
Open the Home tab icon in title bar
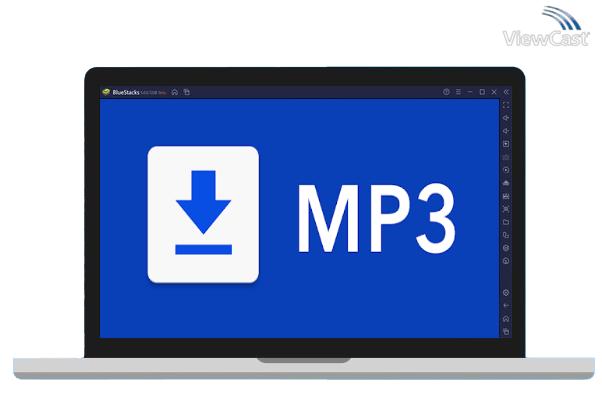tap(175, 92)
